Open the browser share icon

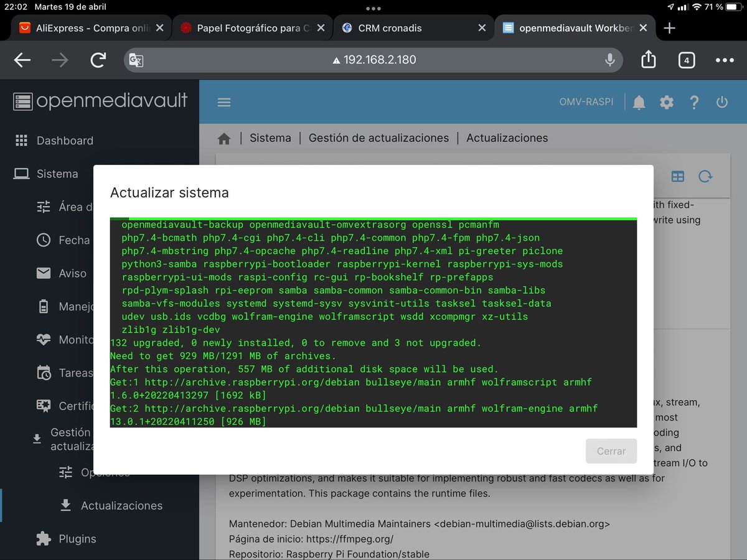649,60
